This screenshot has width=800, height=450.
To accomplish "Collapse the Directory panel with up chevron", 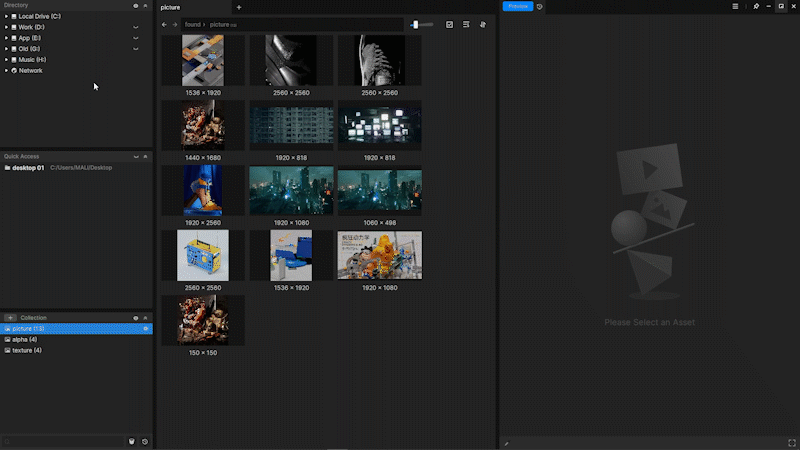I will coord(145,6).
